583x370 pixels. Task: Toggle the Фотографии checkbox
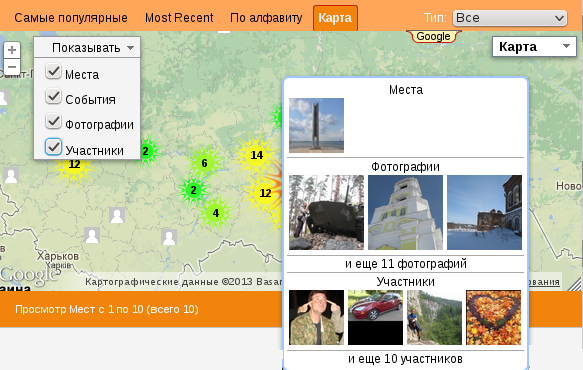53,121
